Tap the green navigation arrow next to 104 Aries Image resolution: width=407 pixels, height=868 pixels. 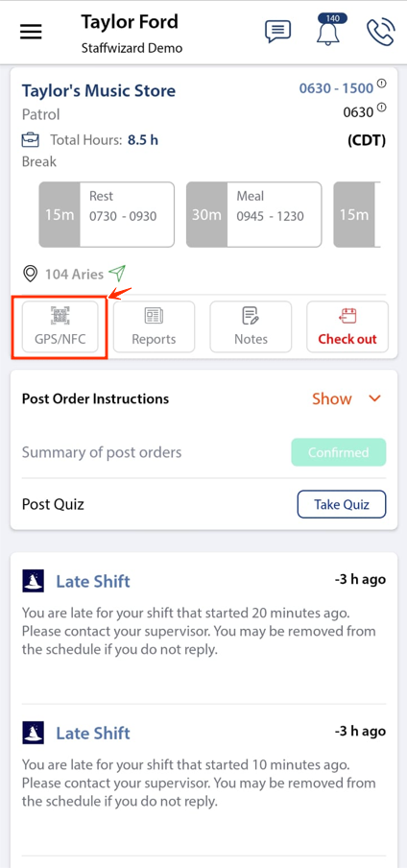click(x=117, y=273)
